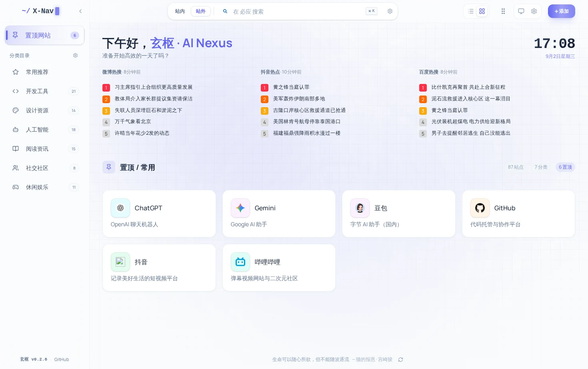
Task: Click the +添加 button
Action: [x=562, y=11]
